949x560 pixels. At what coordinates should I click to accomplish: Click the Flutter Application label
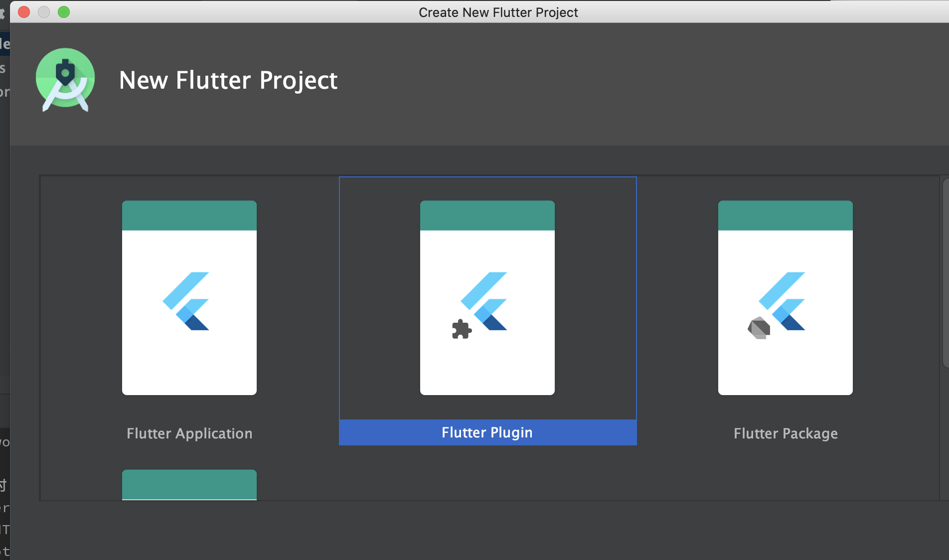click(189, 433)
